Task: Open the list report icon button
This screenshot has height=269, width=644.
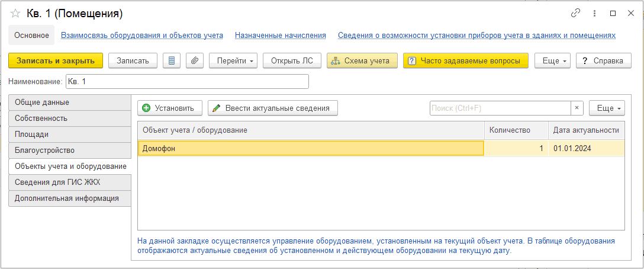Action: click(172, 60)
